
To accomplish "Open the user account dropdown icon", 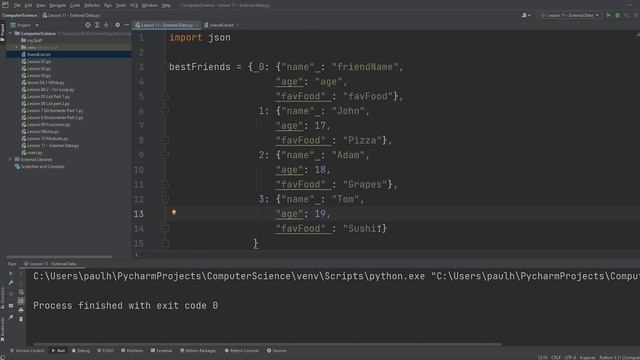I will [x=526, y=15].
